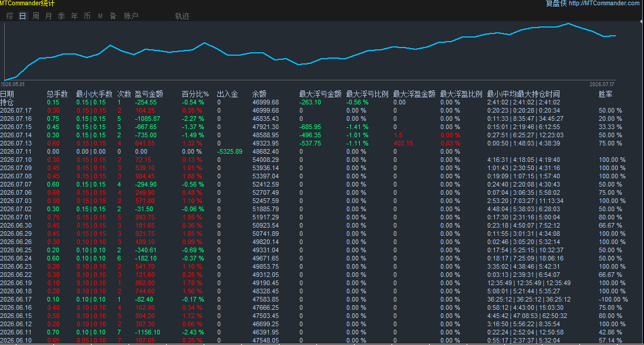Open the 月 monthly statistics tab

tap(49, 16)
